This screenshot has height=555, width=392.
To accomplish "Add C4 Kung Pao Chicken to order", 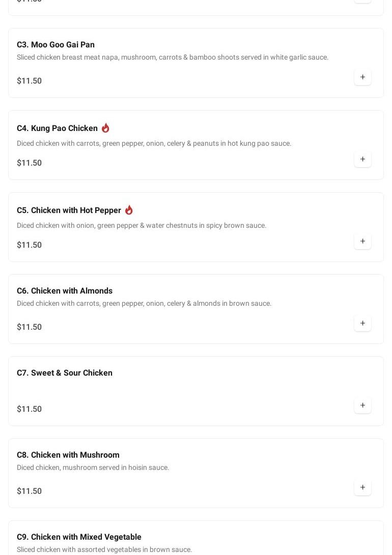I will (362, 160).
